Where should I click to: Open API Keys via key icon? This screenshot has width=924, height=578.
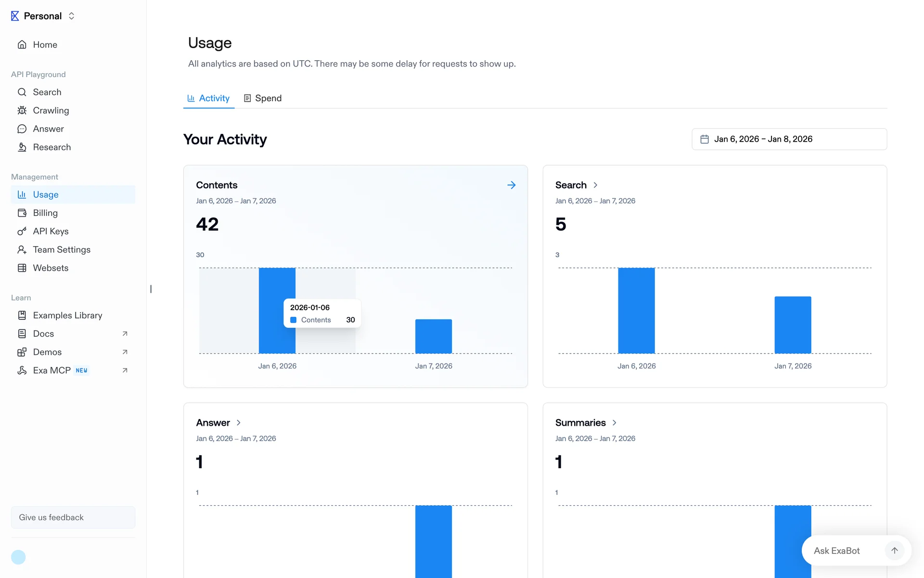[22, 231]
